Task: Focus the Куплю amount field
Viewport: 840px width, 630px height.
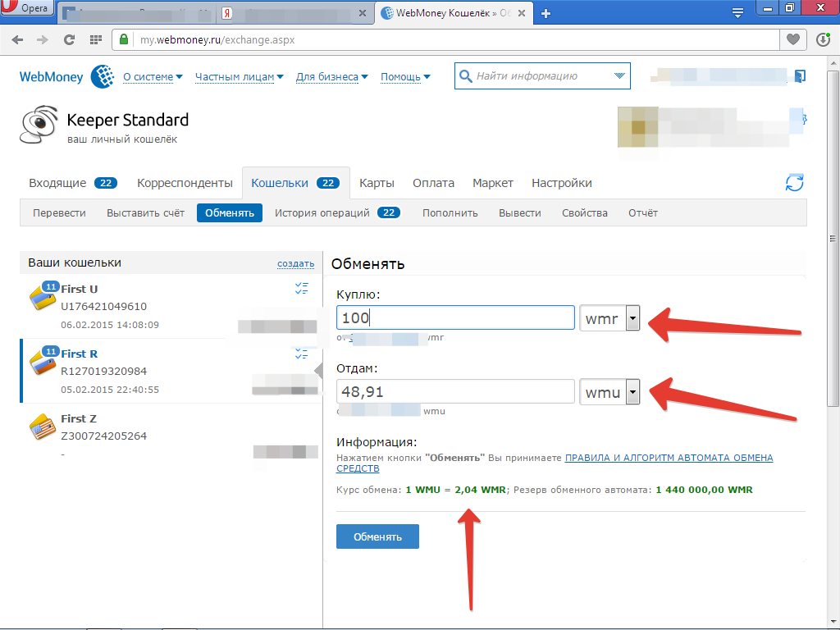Action: [455, 317]
